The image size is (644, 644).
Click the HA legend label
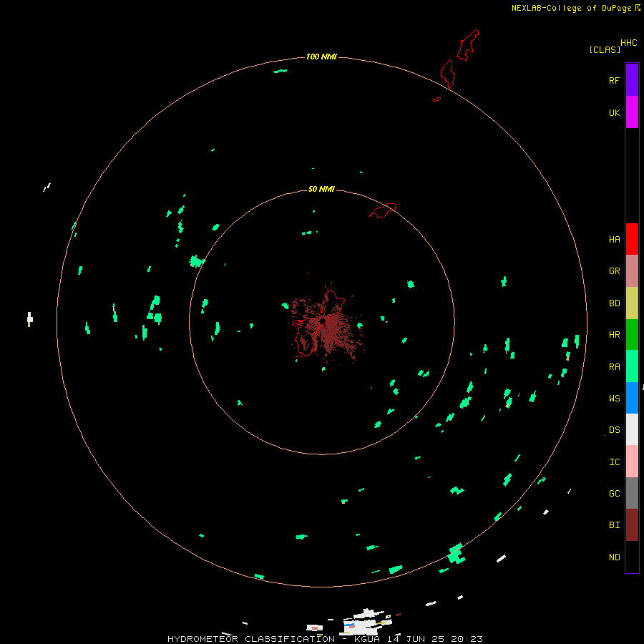(614, 240)
